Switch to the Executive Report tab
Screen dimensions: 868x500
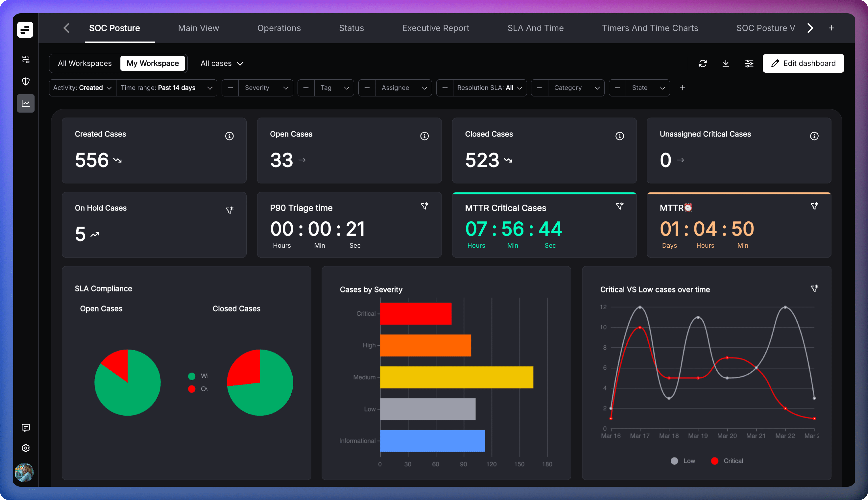click(435, 28)
